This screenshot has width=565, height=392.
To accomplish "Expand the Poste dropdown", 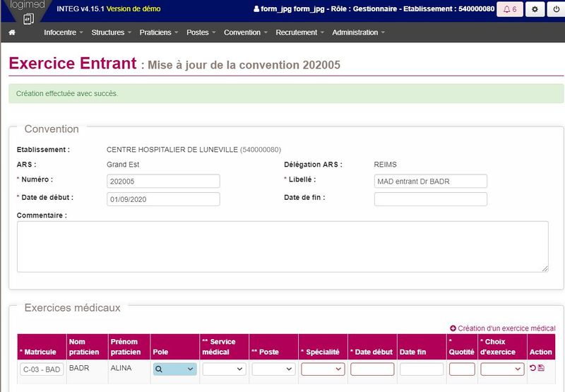I will [x=273, y=369].
